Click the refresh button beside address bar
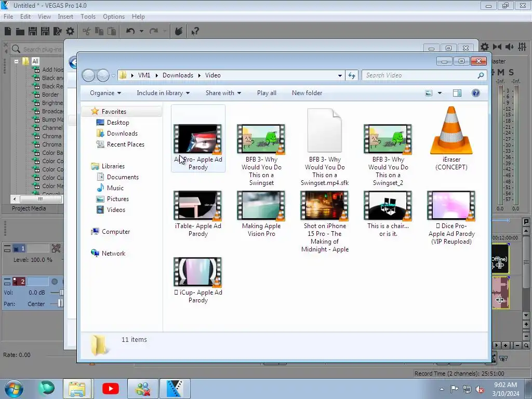 click(x=352, y=75)
